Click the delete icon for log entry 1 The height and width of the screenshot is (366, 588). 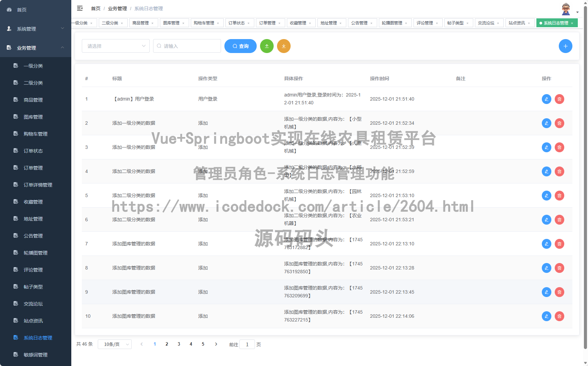[559, 99]
